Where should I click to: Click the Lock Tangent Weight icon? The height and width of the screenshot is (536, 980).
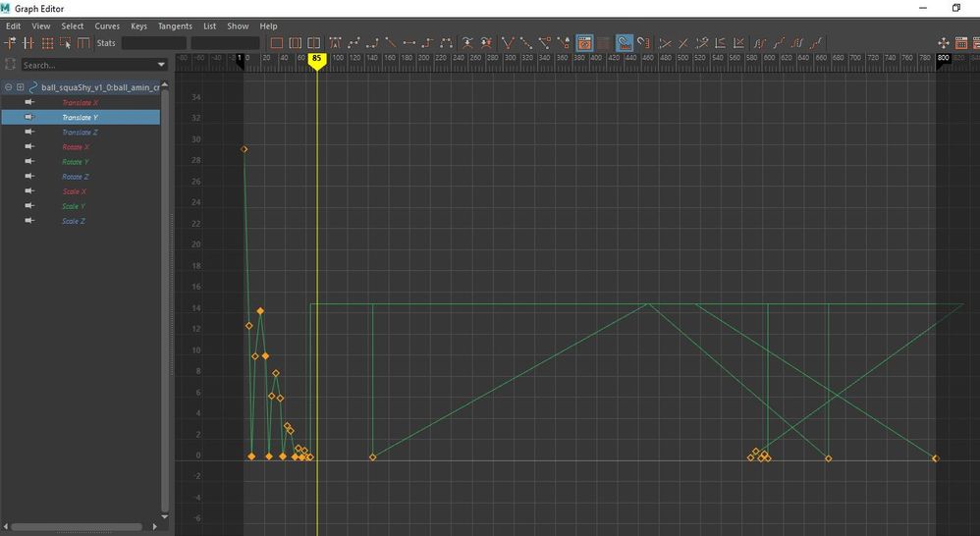point(564,43)
